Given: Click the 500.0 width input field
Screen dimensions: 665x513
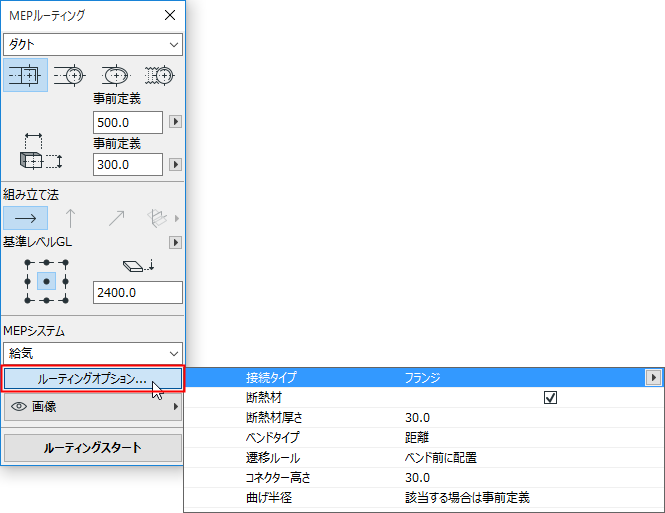Looking at the screenshot, I should point(128,123).
